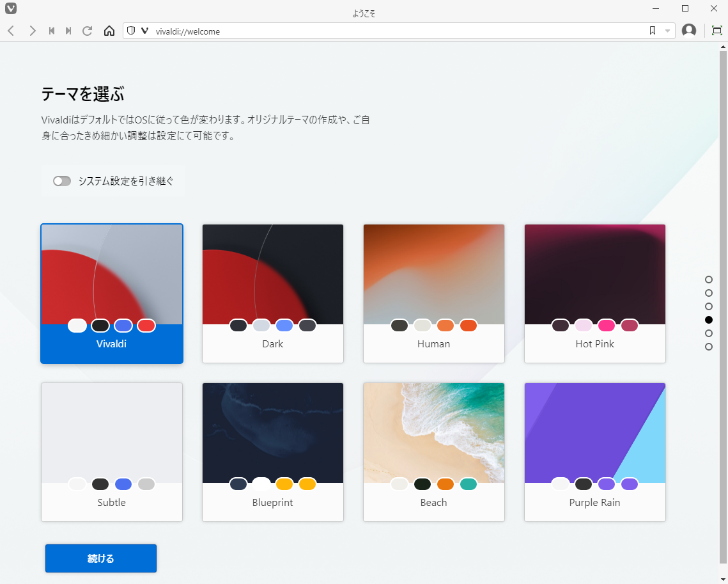The width and height of the screenshot is (728, 584).
Task: Go to the fifth welcome step dot
Action: pos(708,333)
